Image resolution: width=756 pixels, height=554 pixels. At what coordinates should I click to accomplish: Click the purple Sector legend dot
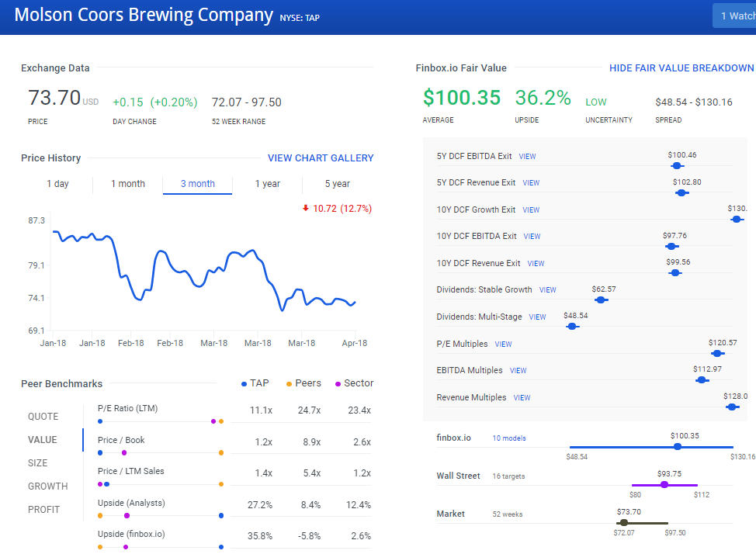point(338,384)
